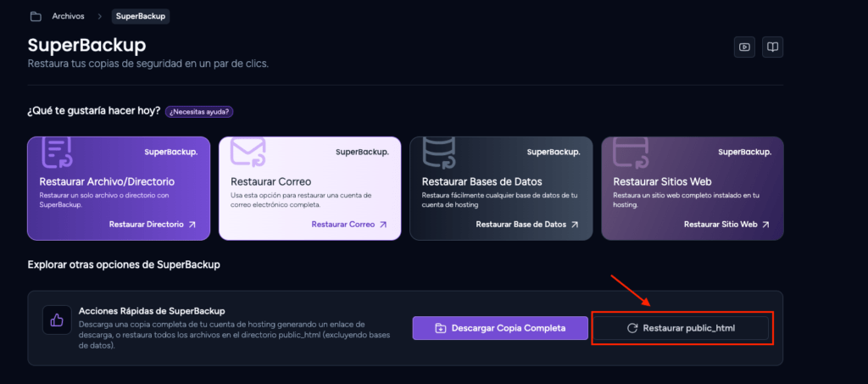Click the refresh icon in Restaurar public_html
This screenshot has height=384, width=868.
pyautogui.click(x=632, y=328)
